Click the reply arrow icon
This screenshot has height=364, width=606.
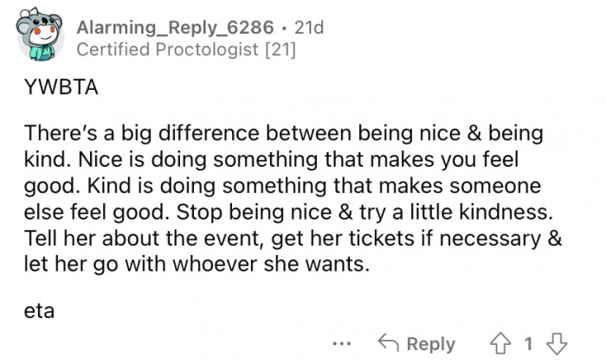(x=390, y=343)
